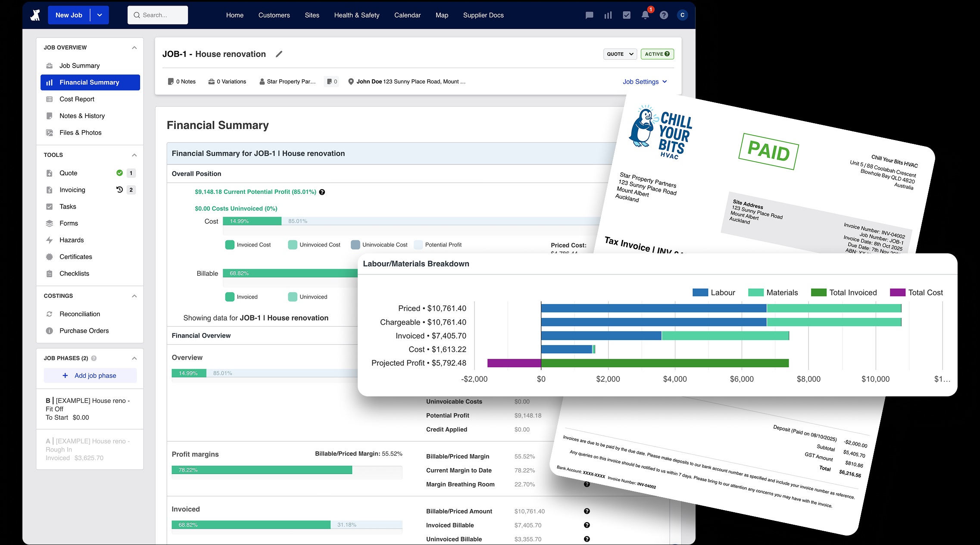Open Calendar in top navigation
980x545 pixels.
407,15
